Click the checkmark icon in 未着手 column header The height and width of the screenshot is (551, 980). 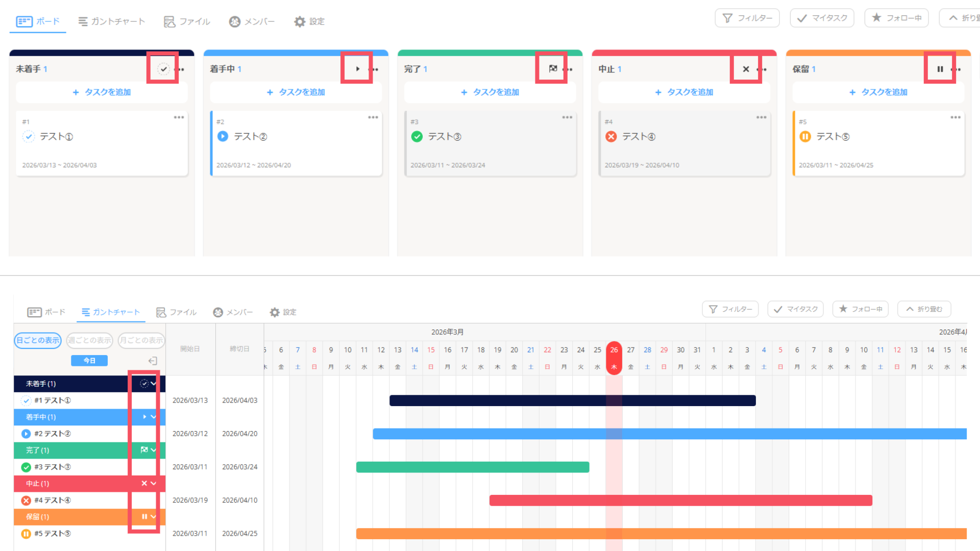[163, 69]
